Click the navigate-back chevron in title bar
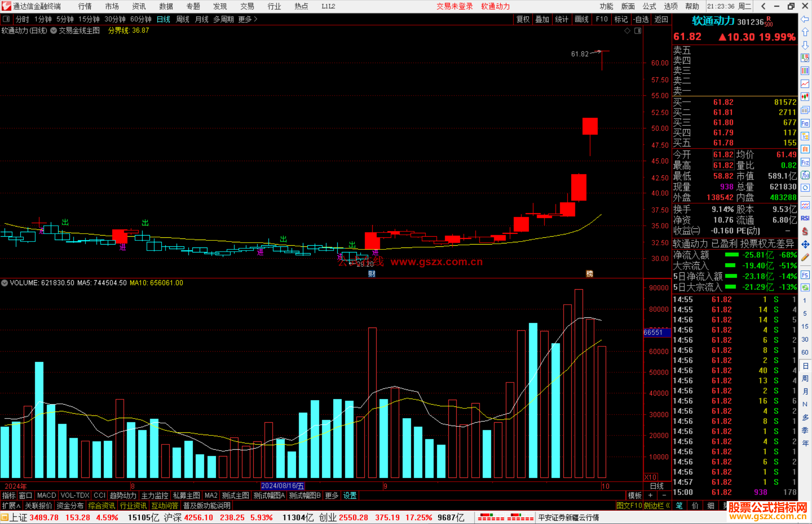 pos(763,6)
